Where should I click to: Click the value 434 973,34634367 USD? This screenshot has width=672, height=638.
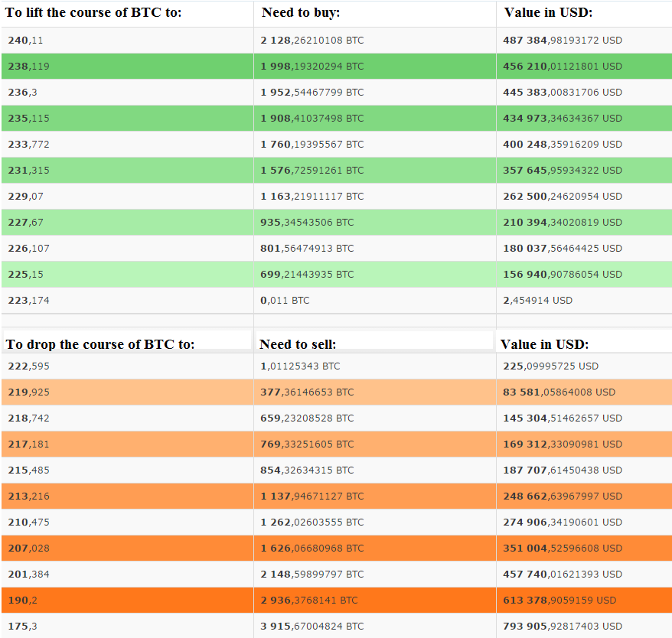[563, 119]
